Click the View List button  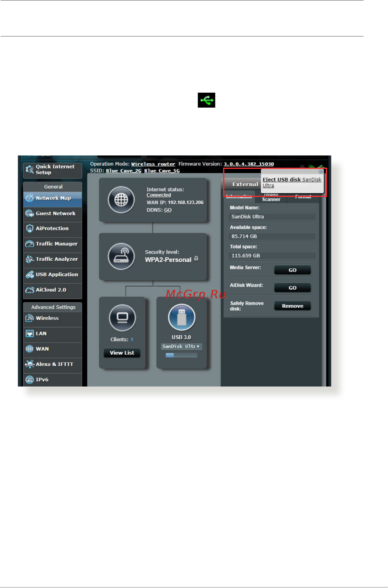(122, 353)
